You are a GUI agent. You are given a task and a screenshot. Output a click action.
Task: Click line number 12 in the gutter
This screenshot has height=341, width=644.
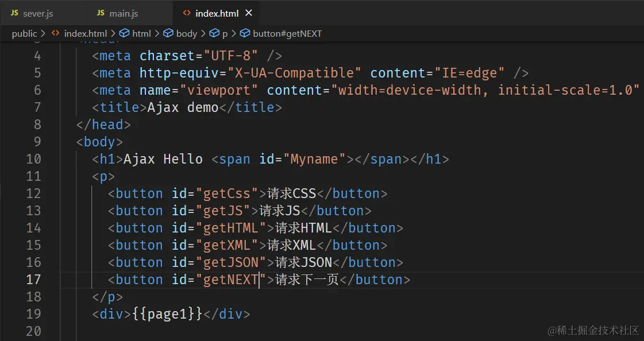[34, 193]
